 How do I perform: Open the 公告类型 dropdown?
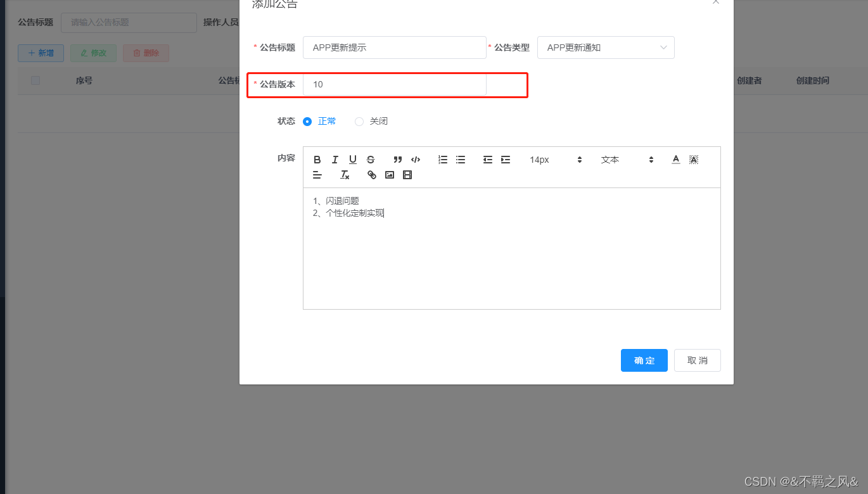point(606,47)
